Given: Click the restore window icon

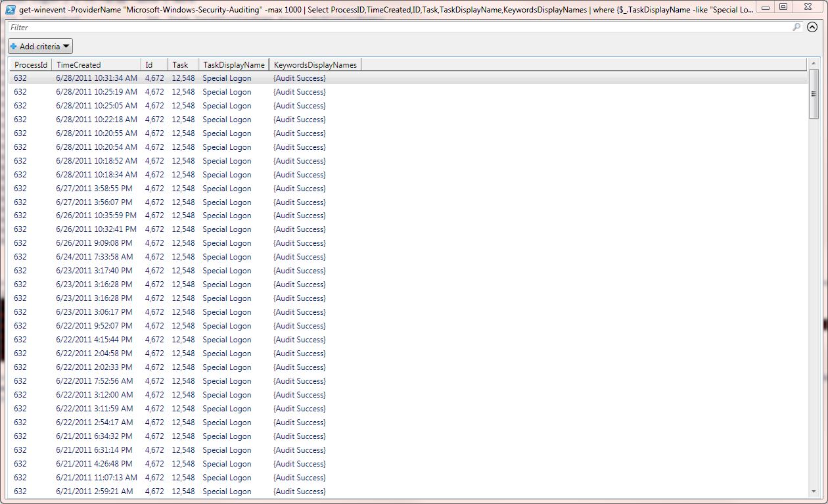Looking at the screenshot, I should click(785, 7).
